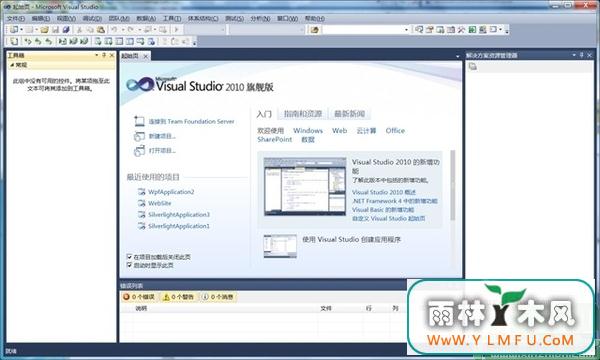Click the Other Windows toolbar icon
Image resolution: width=600 pixels, height=360 pixels.
493,29
